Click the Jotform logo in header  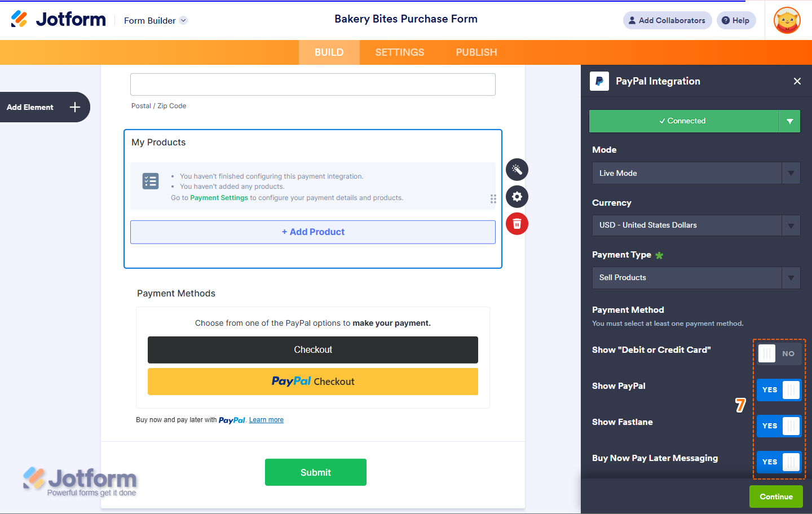(x=59, y=19)
